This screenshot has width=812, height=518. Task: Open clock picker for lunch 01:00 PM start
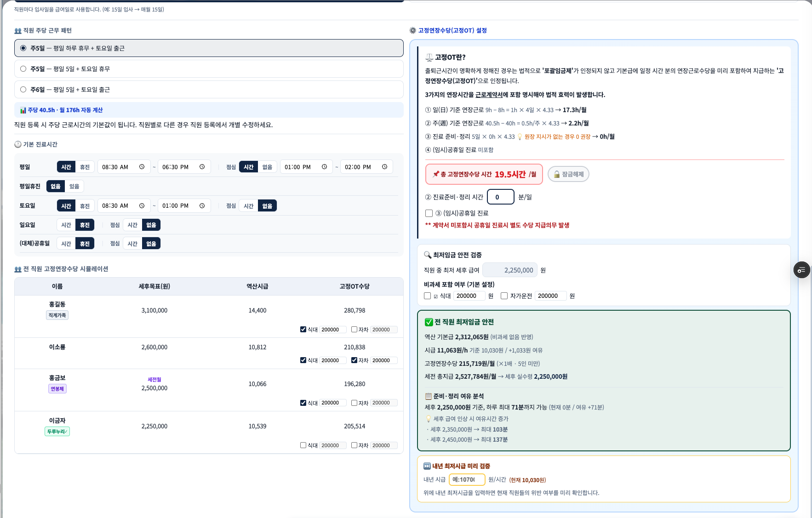pyautogui.click(x=324, y=167)
